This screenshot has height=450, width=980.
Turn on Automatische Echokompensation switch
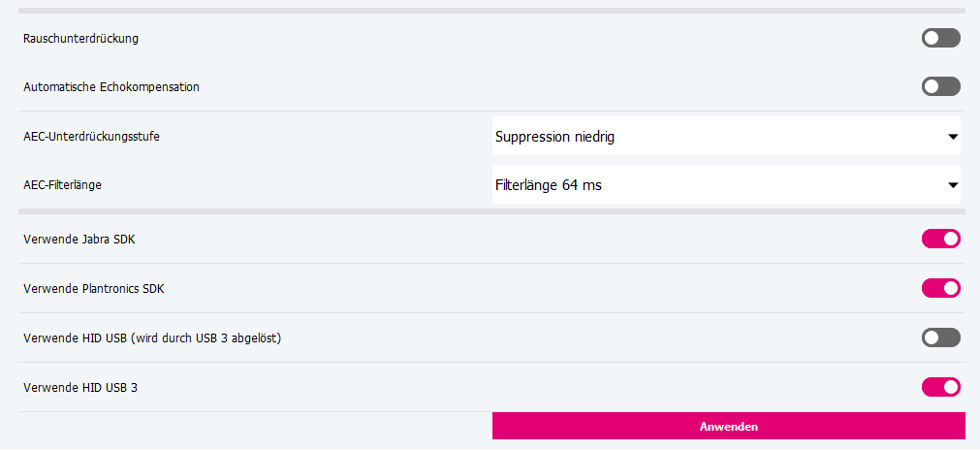click(940, 86)
